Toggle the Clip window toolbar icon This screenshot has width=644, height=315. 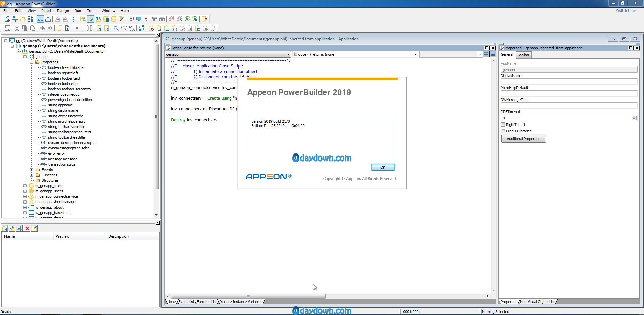91,19
